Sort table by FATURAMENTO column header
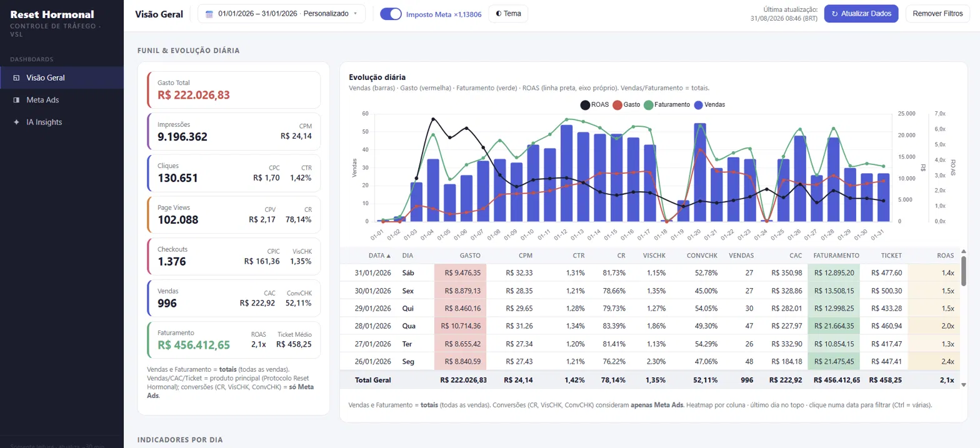 [836, 256]
